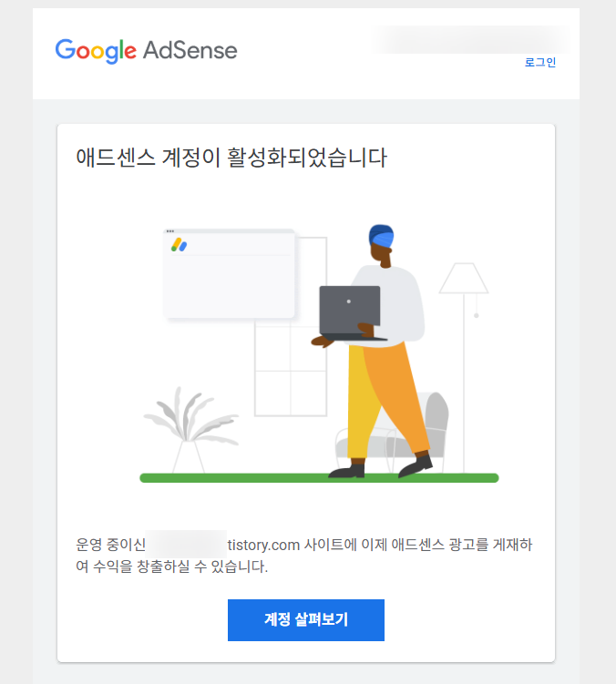Click the tistory.com site text
The height and width of the screenshot is (684, 616).
[263, 545]
